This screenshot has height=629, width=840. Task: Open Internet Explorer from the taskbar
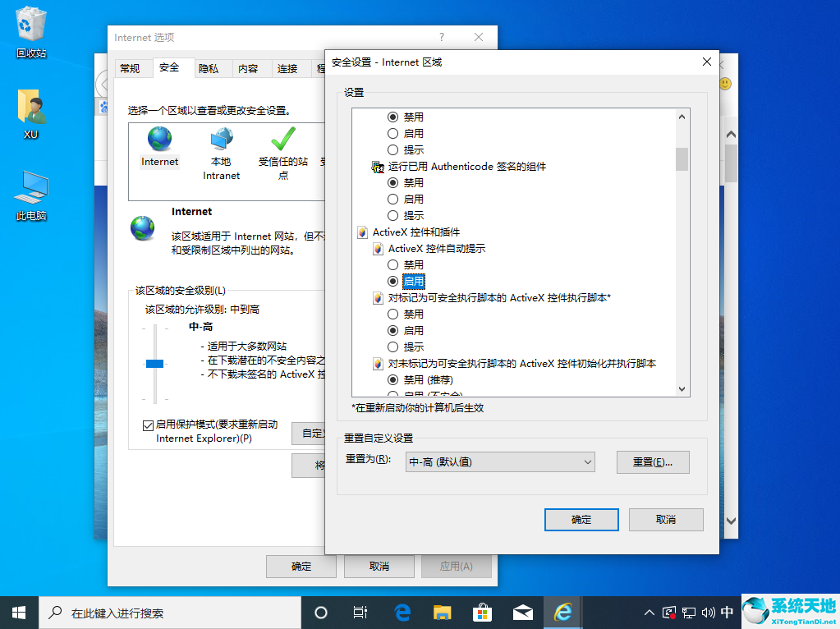[x=563, y=612]
